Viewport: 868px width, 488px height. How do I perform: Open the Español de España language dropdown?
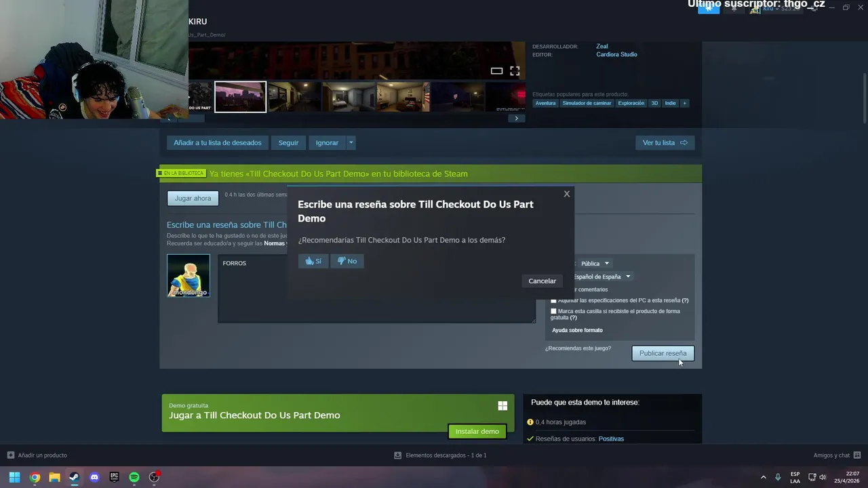pos(602,277)
